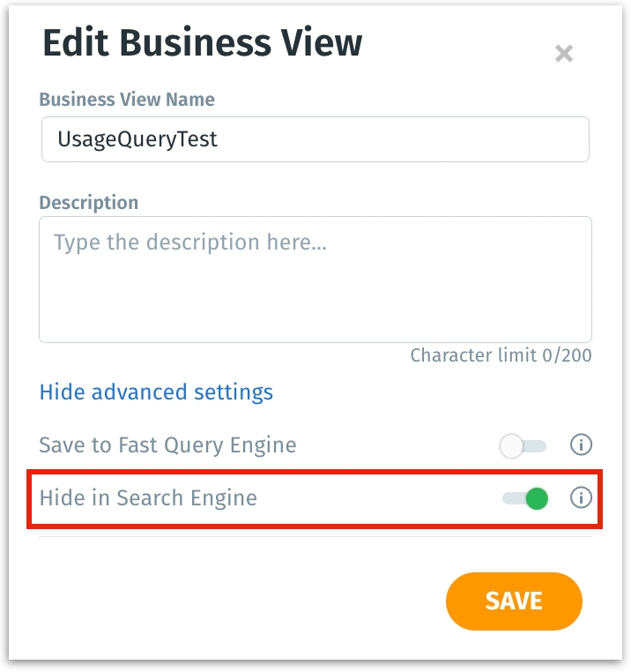Click the Hide in Search Engine label
The height and width of the screenshot is (672, 631).
(148, 498)
